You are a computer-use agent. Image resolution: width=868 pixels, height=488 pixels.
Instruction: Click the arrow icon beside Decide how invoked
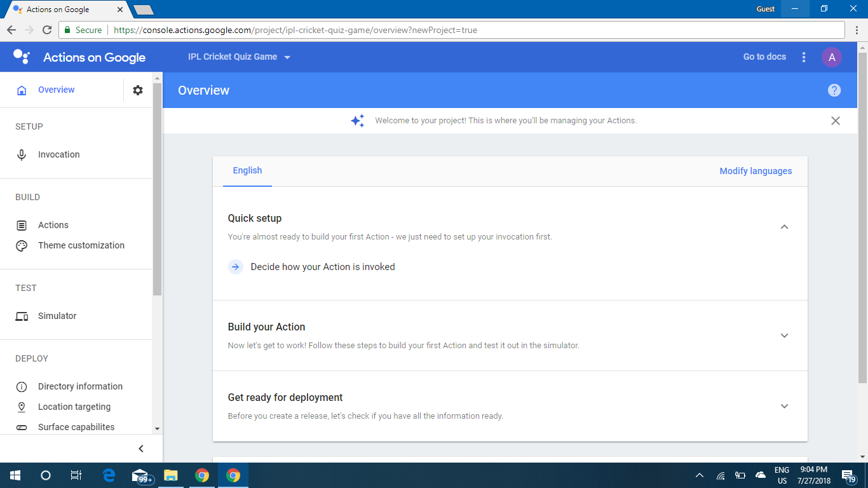pos(236,267)
